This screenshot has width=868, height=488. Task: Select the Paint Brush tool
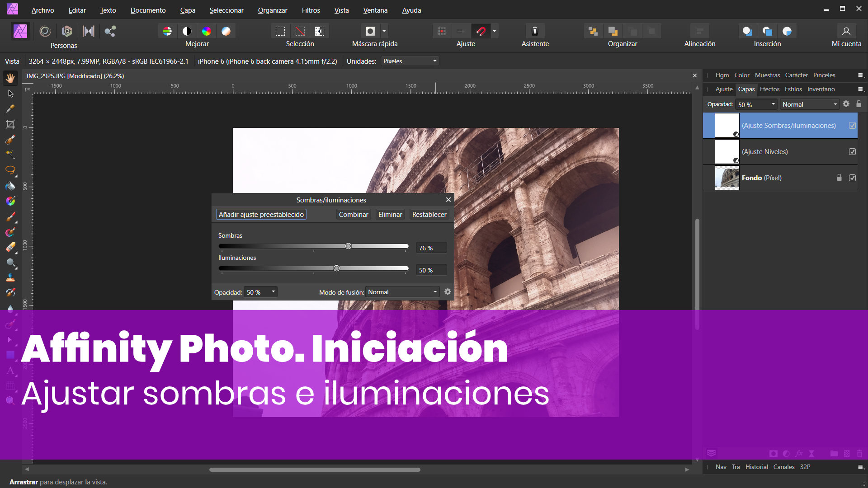(x=10, y=216)
